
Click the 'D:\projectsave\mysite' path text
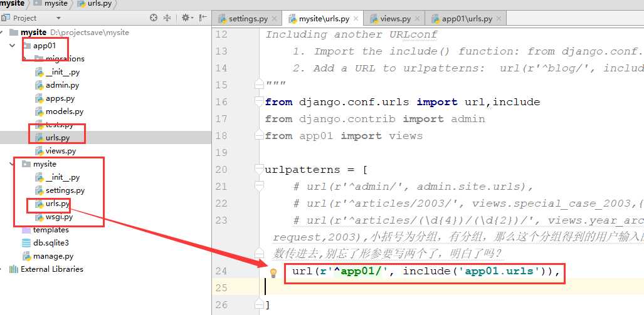(x=90, y=33)
